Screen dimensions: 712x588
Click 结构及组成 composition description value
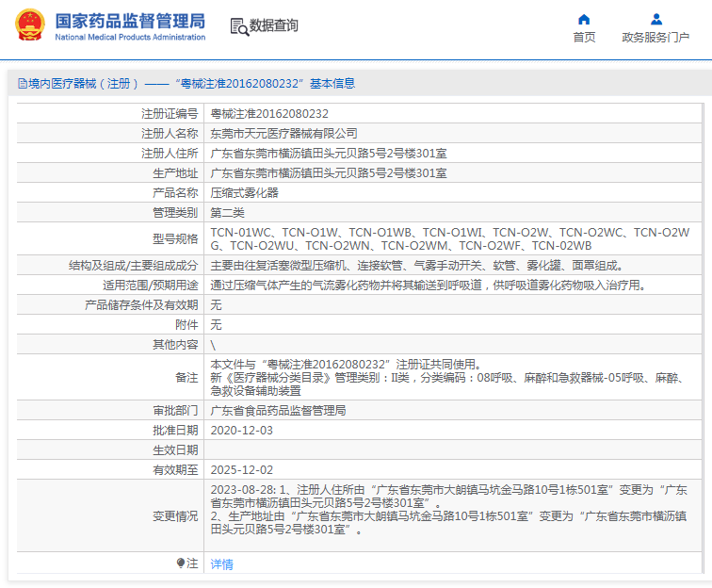(x=416, y=266)
